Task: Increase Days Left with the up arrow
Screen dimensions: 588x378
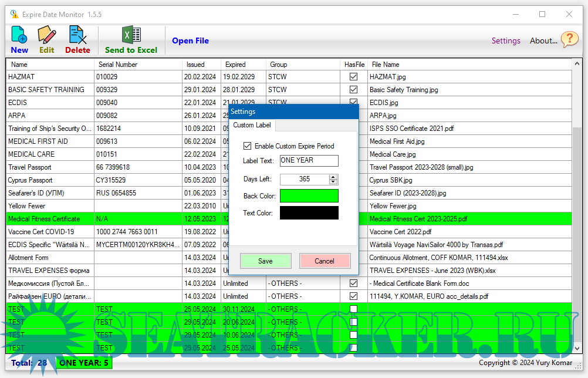Action: (333, 177)
